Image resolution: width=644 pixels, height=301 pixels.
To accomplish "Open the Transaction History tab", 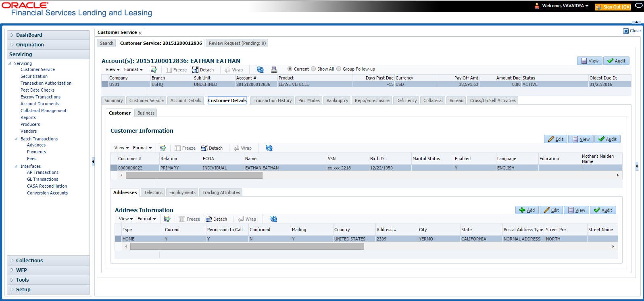I will (x=273, y=100).
